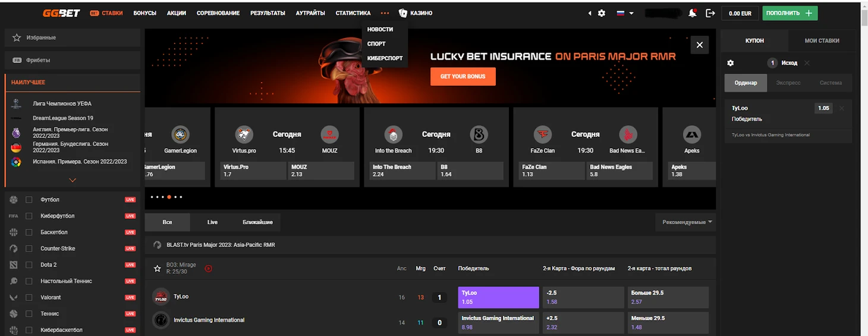Select the Система bet type tab
This screenshot has width=868, height=336.
[x=831, y=83]
